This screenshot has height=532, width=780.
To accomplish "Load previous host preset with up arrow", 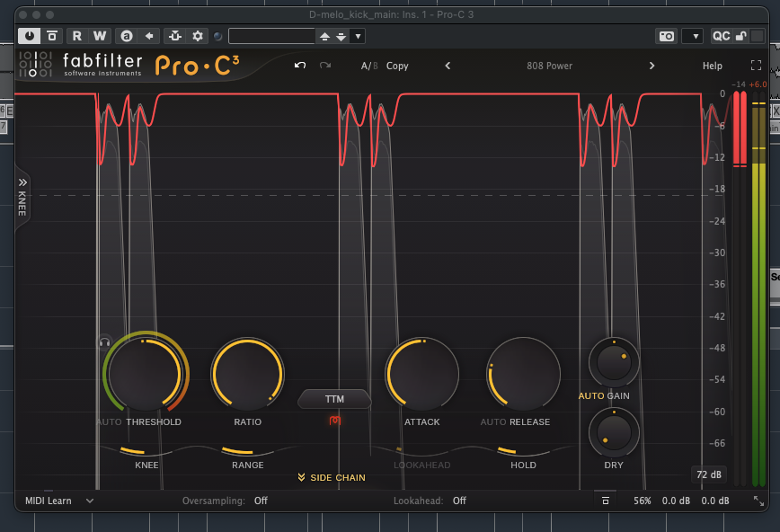I will pyautogui.click(x=324, y=36).
